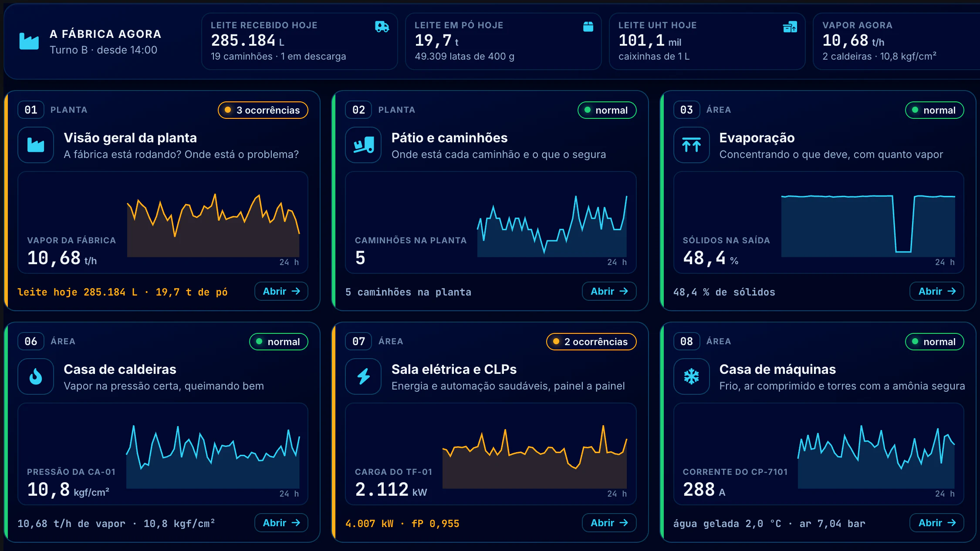Image resolution: width=980 pixels, height=551 pixels.
Task: Click the forklift icon of Pátio e caminhões
Action: pyautogui.click(x=363, y=145)
